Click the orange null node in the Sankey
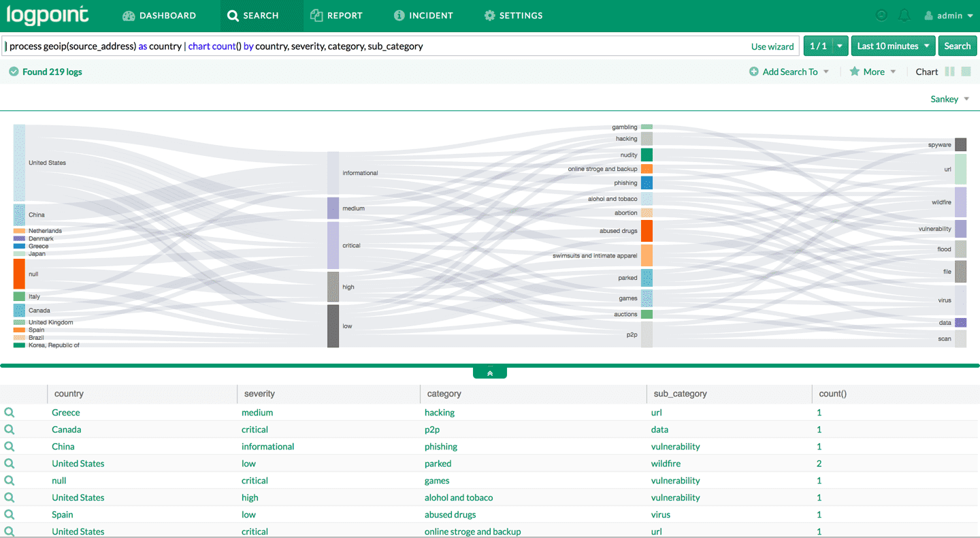This screenshot has height=538, width=980. (x=19, y=274)
